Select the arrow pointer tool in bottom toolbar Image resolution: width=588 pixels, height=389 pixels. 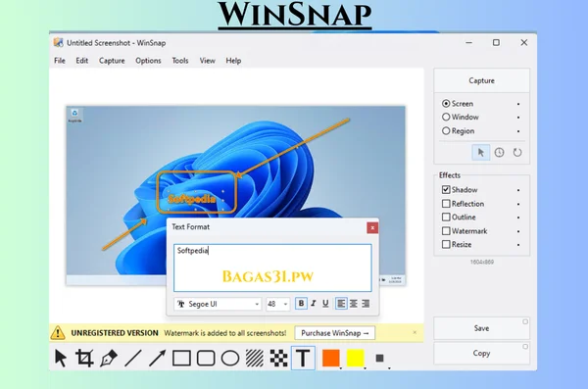coord(61,358)
